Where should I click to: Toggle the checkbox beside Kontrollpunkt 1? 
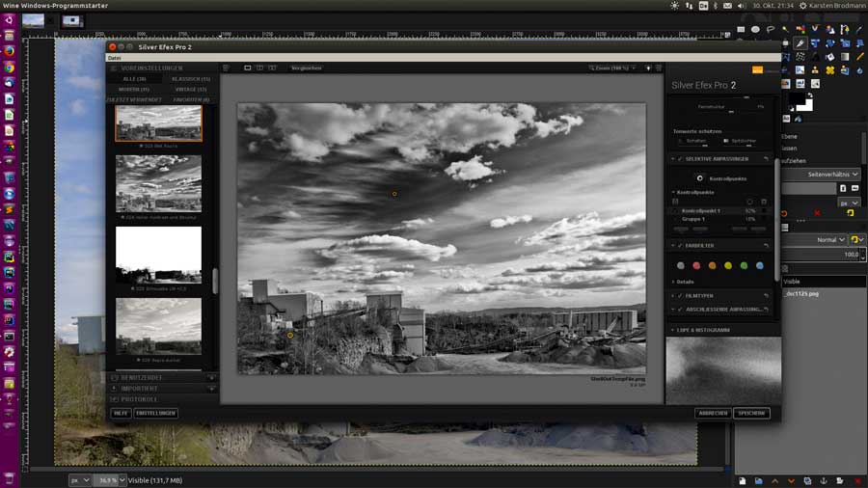675,211
